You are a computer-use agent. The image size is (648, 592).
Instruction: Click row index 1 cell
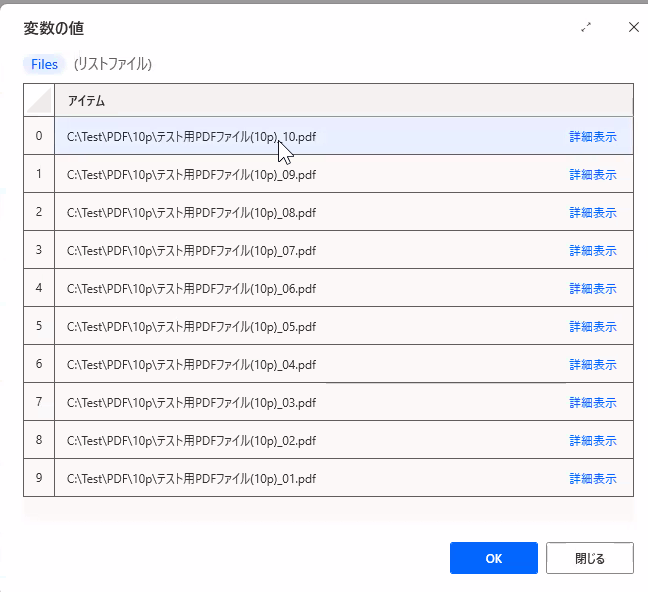pyautogui.click(x=39, y=174)
